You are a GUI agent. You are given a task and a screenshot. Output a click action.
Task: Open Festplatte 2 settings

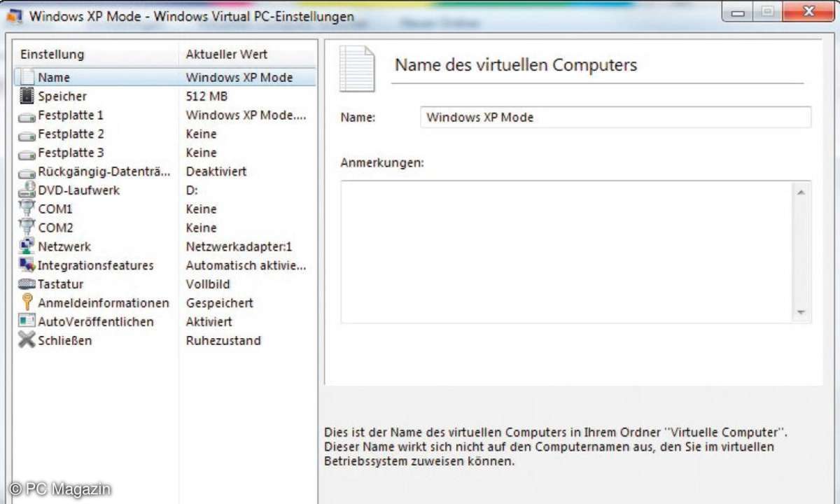tap(71, 134)
